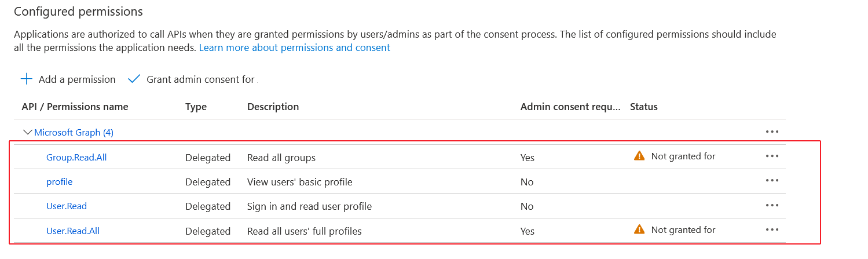Image resolution: width=868 pixels, height=259 pixels.
Task: Click the warning icon in Group.Read.All status
Action: [x=639, y=156]
